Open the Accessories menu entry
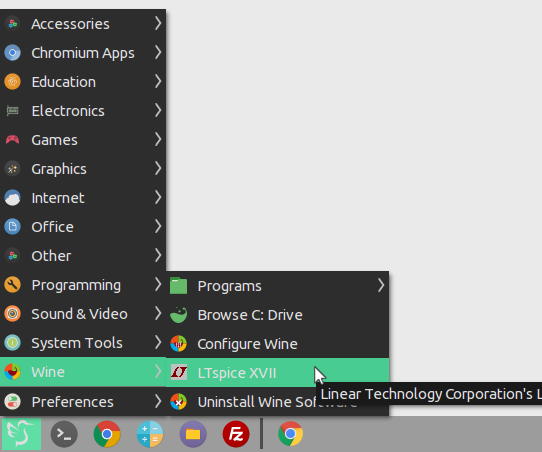This screenshot has width=542, height=452. (x=83, y=24)
